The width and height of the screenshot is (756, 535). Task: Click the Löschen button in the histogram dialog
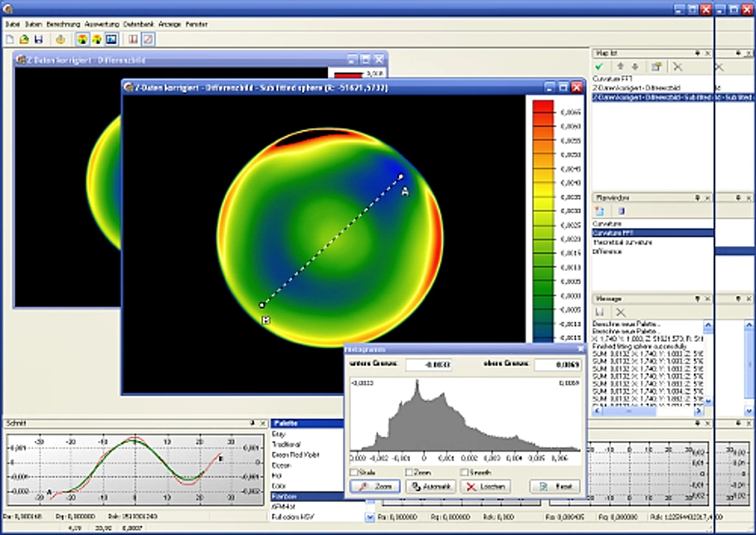click(486, 486)
